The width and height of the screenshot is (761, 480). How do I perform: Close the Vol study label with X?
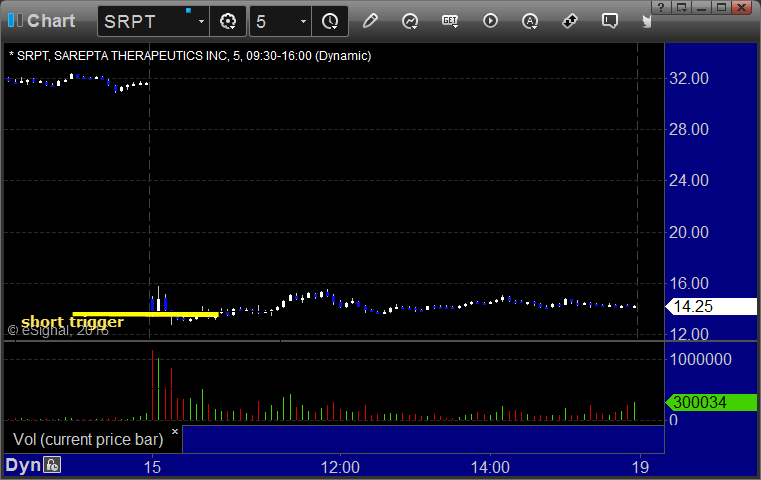[175, 431]
